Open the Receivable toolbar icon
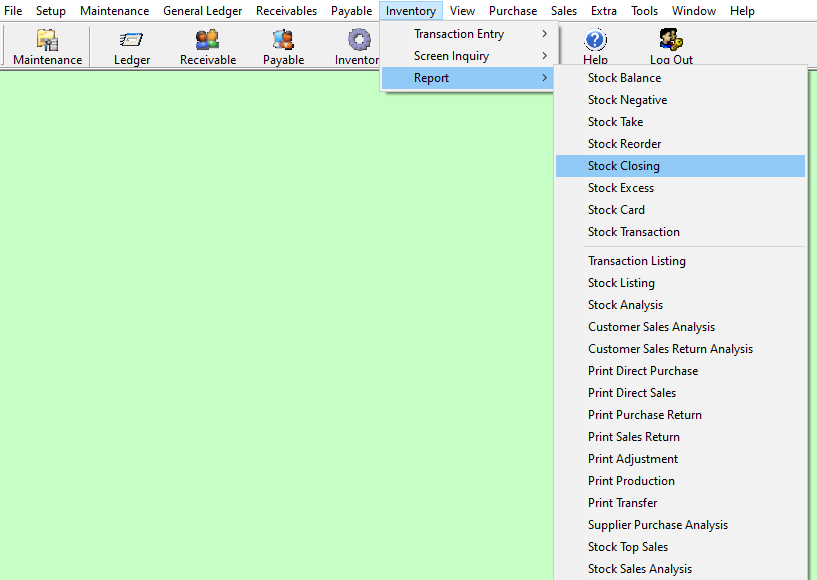817x580 pixels. point(208,47)
